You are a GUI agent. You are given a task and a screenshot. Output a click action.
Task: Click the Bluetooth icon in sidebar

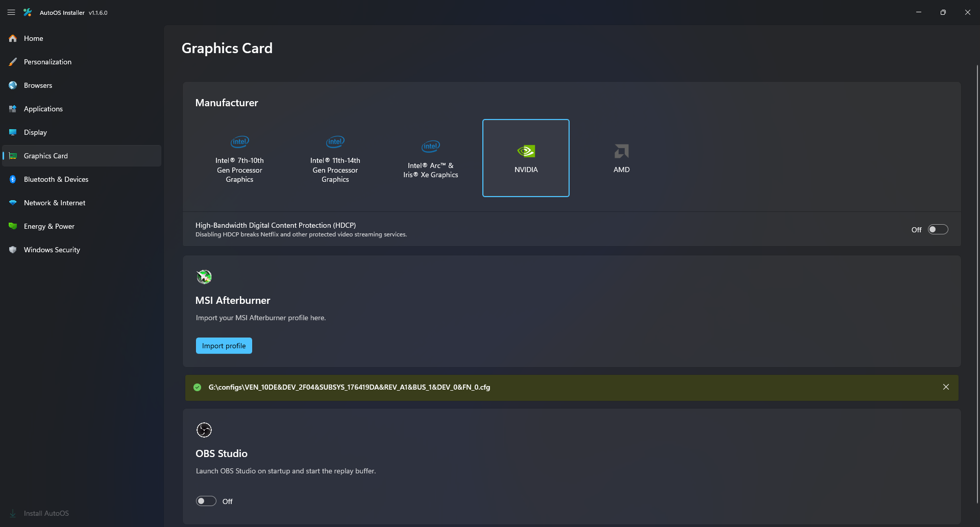pyautogui.click(x=13, y=179)
